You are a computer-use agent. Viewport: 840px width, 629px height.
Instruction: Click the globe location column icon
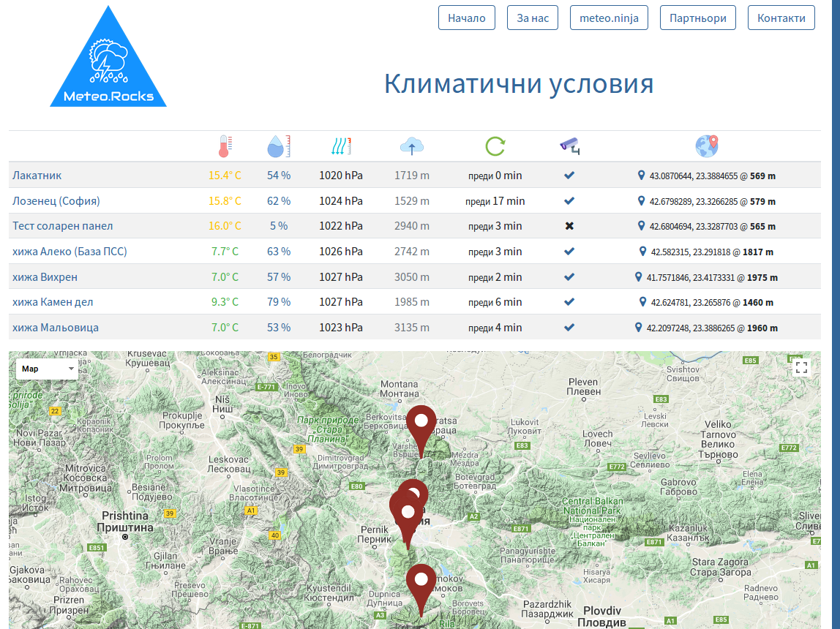click(x=707, y=146)
